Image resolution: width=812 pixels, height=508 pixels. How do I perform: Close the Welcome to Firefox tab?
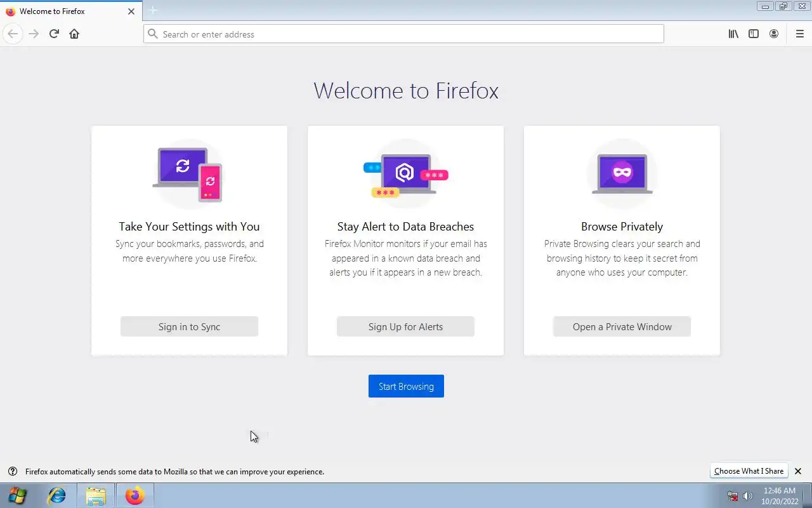[x=131, y=11]
